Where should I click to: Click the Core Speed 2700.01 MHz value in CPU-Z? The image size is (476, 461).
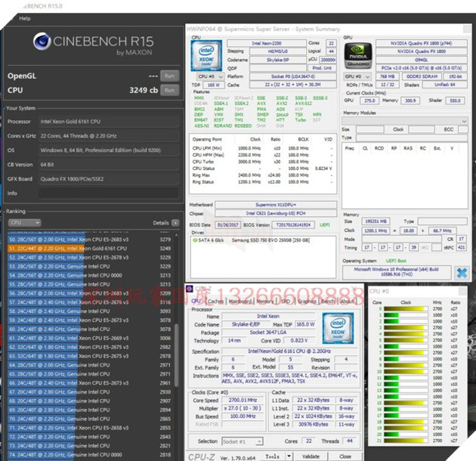243,401
